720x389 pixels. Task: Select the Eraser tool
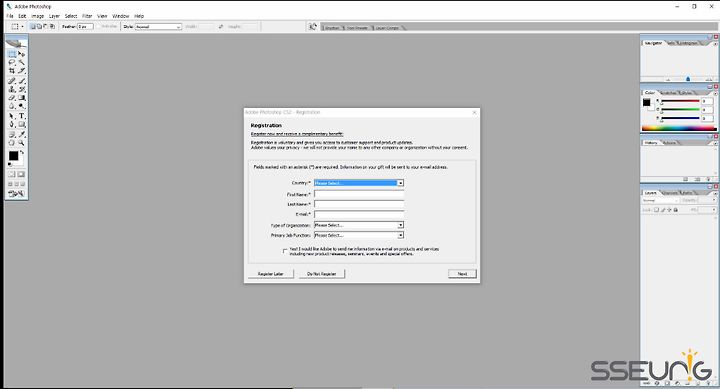[x=12, y=97]
